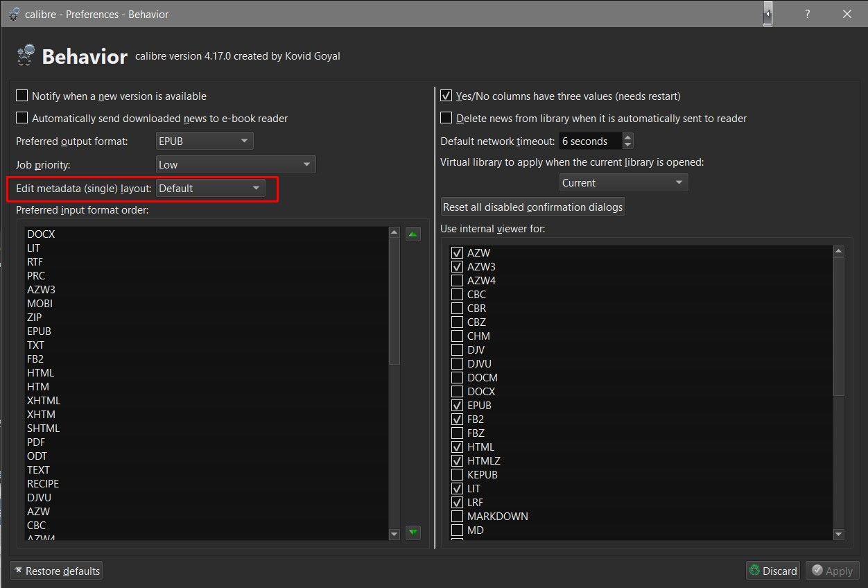
Task: Uncheck HTML in internal viewer list
Action: tap(457, 447)
